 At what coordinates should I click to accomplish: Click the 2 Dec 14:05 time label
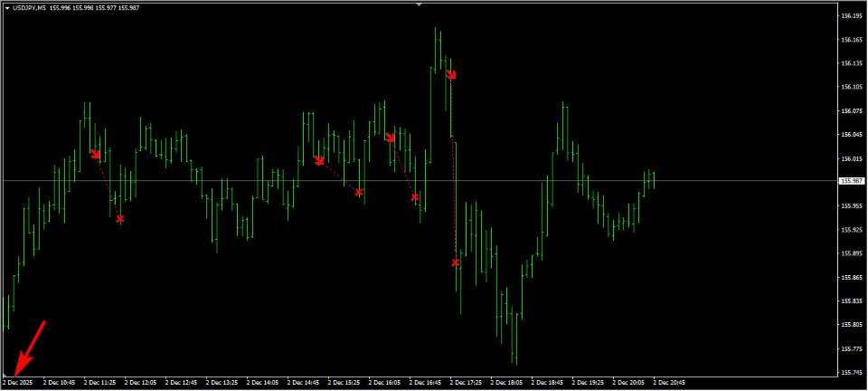click(262, 382)
